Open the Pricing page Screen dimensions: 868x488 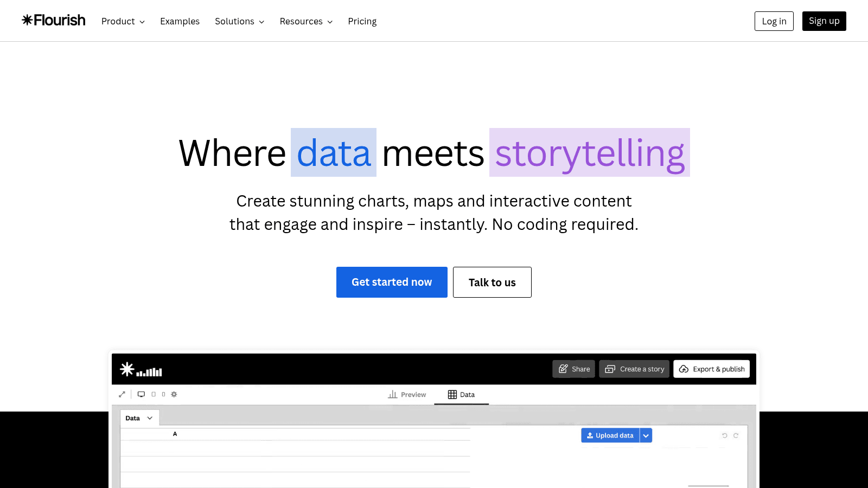pyautogui.click(x=362, y=21)
